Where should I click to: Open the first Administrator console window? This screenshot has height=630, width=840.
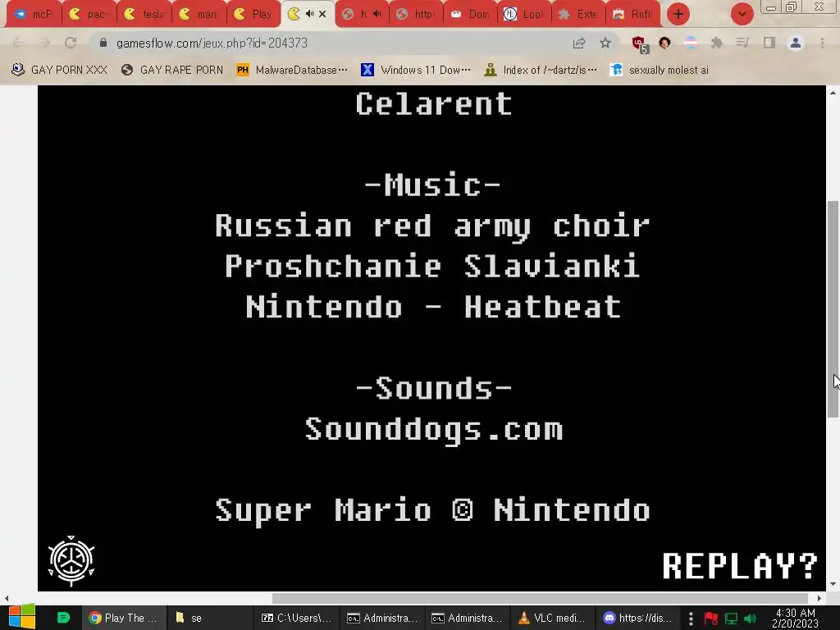point(382,618)
